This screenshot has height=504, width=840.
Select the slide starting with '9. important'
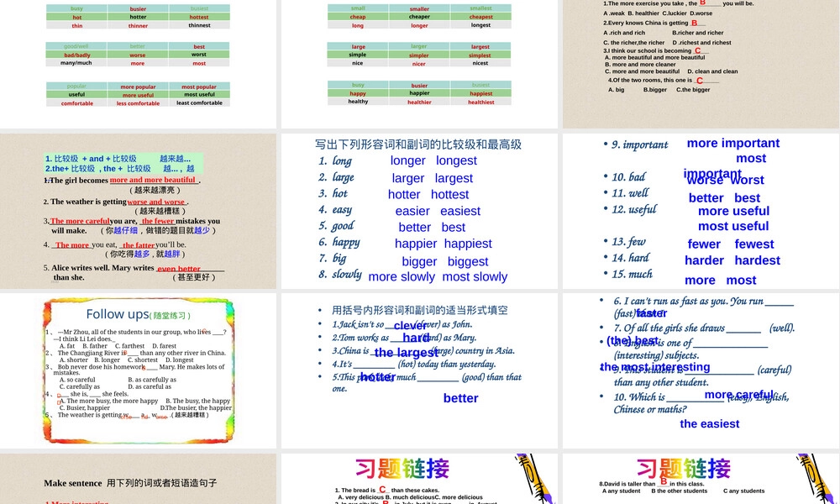[701, 211]
